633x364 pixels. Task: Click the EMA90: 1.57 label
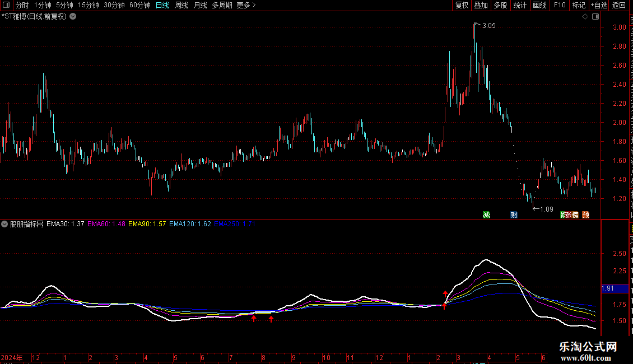[147, 224]
